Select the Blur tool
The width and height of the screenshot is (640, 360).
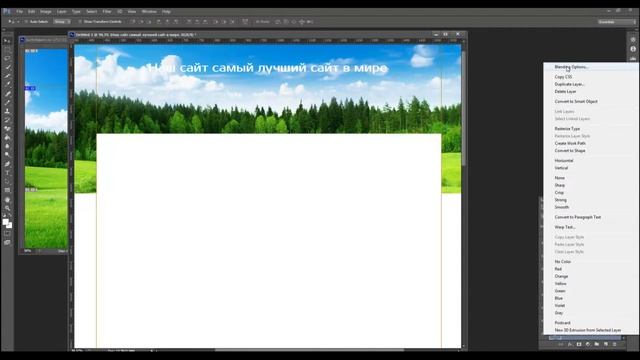point(7,146)
